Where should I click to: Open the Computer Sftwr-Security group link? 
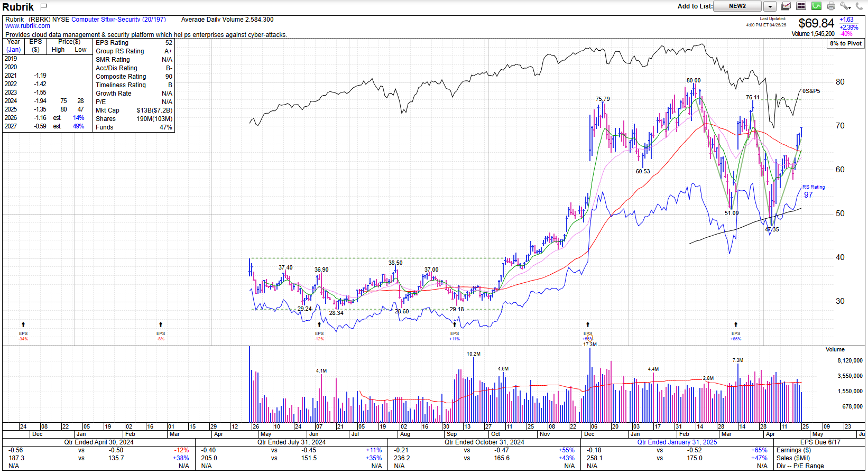(x=118, y=20)
